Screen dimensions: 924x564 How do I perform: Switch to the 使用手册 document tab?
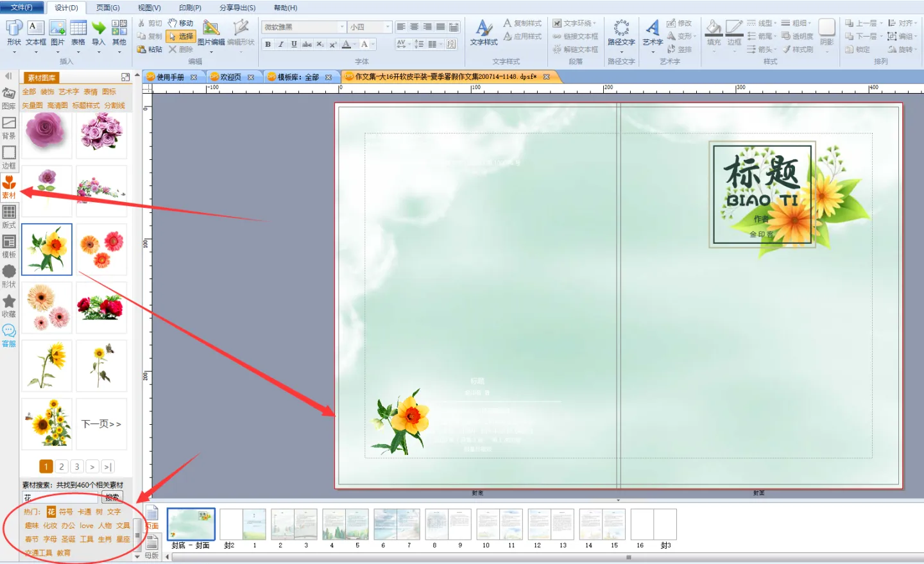[170, 77]
